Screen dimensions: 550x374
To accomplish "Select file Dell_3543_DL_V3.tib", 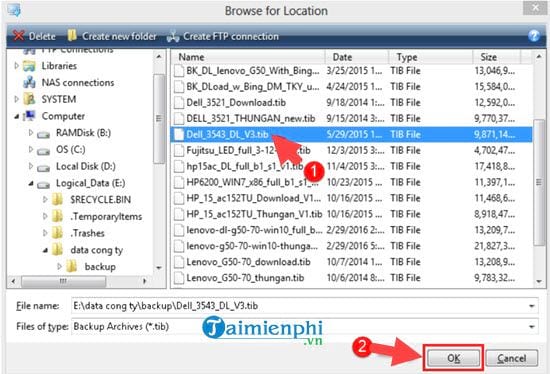I will (352, 134).
